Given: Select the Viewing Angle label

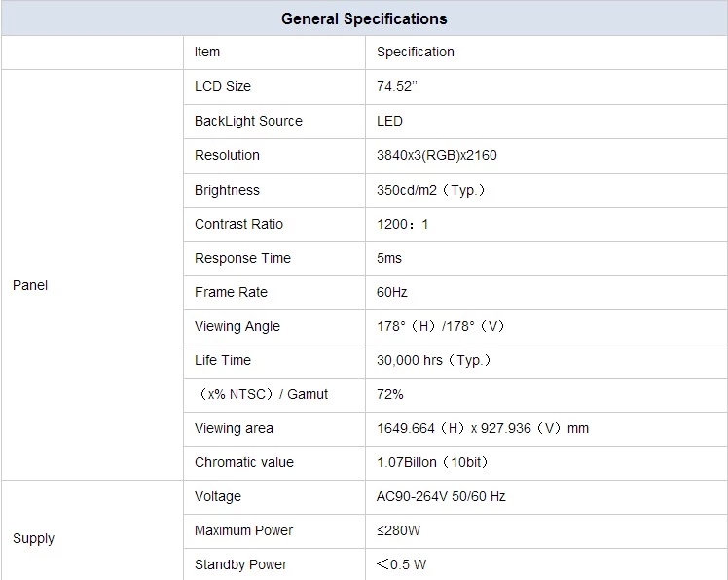Looking at the screenshot, I should (237, 326).
